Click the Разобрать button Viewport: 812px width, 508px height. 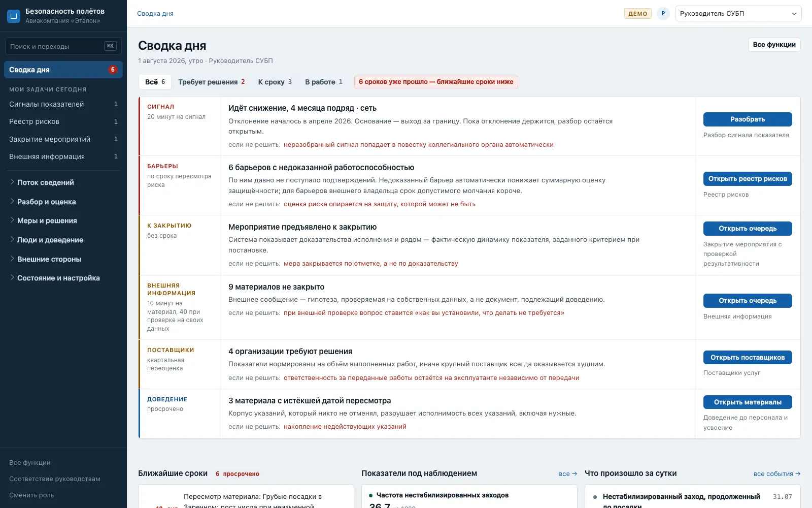(748, 119)
